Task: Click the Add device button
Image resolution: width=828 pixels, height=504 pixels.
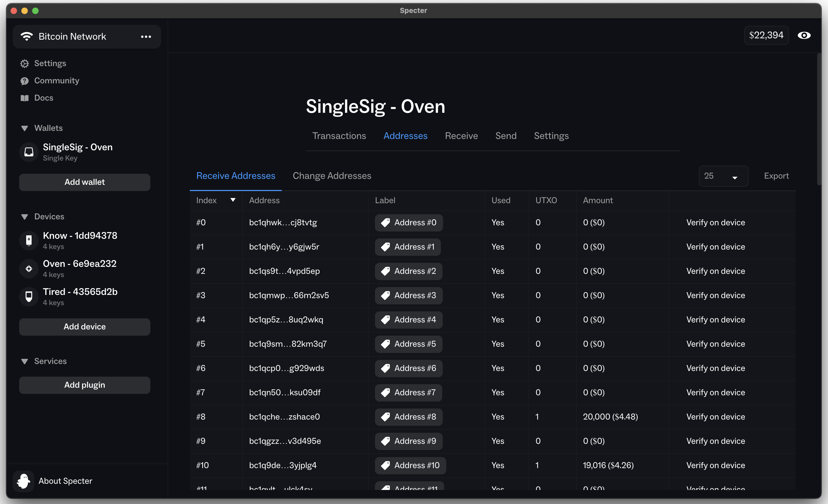Action: pos(85,327)
